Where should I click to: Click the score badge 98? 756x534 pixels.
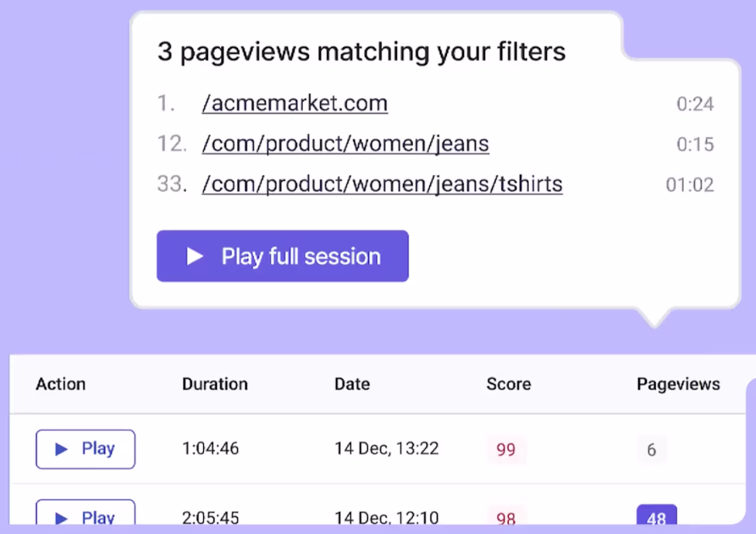(x=506, y=516)
